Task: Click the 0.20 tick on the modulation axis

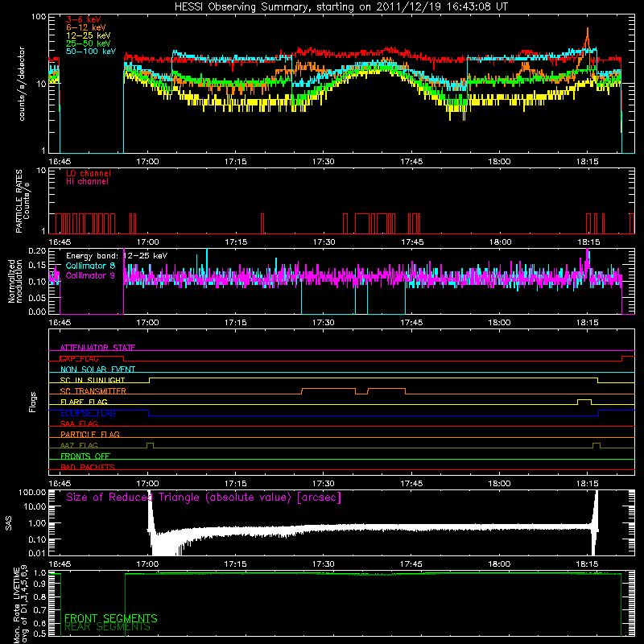Action: [x=37, y=251]
